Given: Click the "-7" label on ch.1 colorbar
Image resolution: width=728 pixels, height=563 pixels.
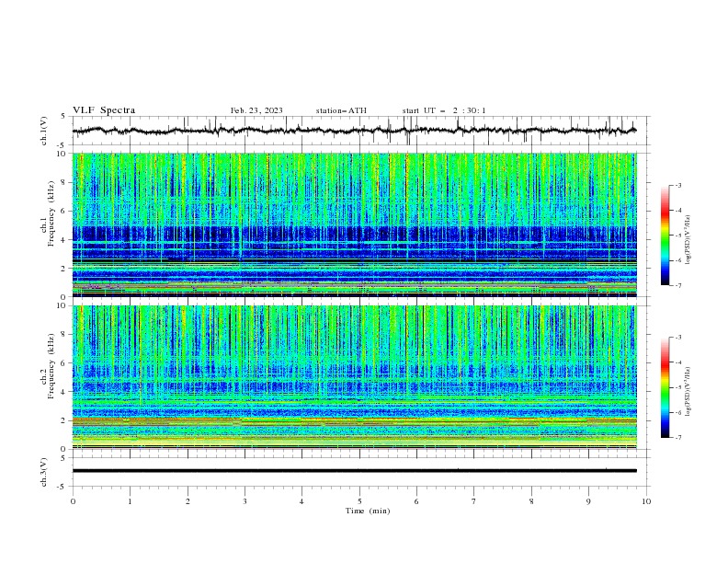Looking at the screenshot, I should 678,285.
